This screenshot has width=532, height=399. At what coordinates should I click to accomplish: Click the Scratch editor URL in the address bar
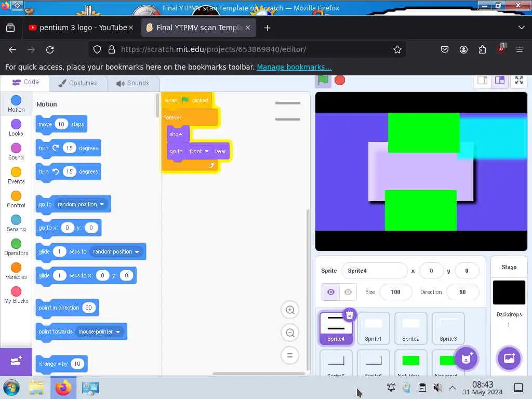point(214,49)
